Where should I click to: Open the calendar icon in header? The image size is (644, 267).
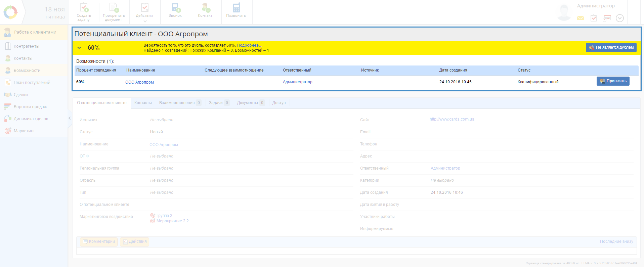point(607,18)
